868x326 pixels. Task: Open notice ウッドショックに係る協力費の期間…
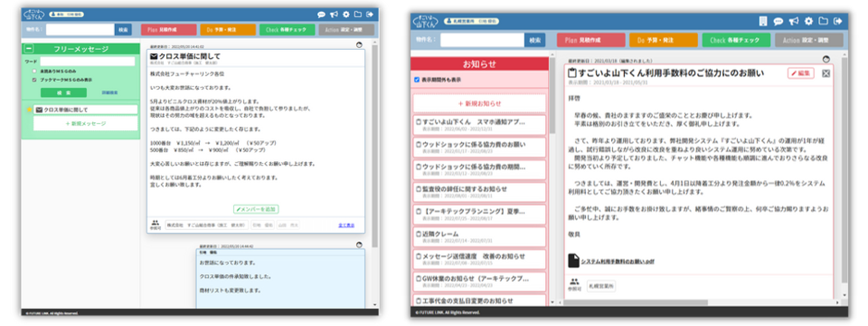(x=480, y=169)
